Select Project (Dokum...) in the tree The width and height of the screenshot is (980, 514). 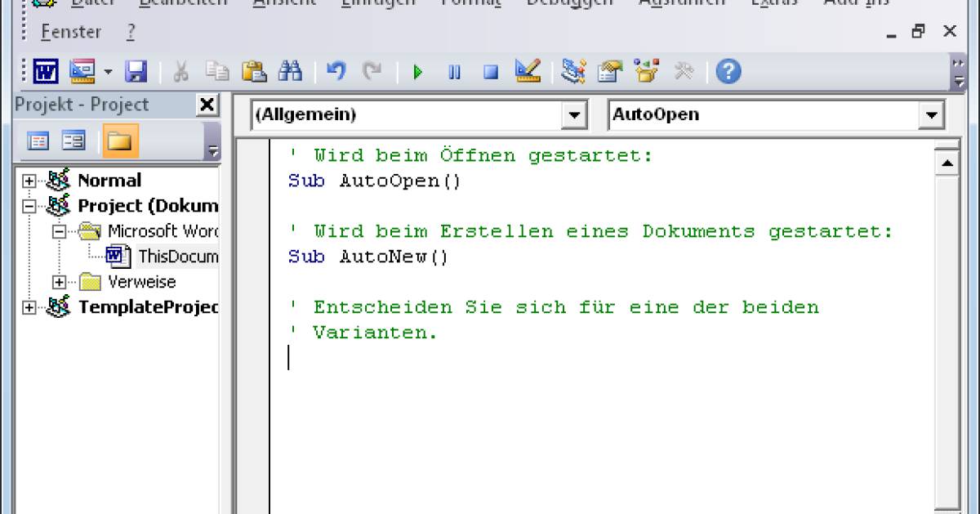tap(148, 206)
